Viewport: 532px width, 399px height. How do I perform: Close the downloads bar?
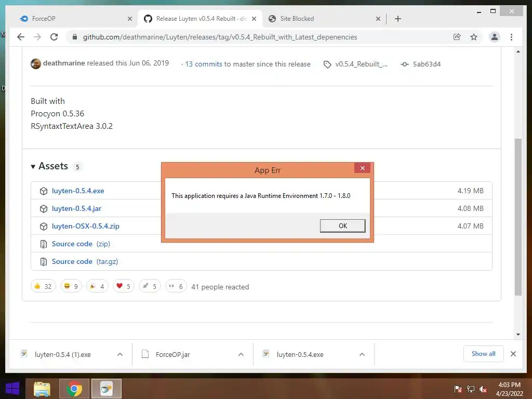pos(513,354)
